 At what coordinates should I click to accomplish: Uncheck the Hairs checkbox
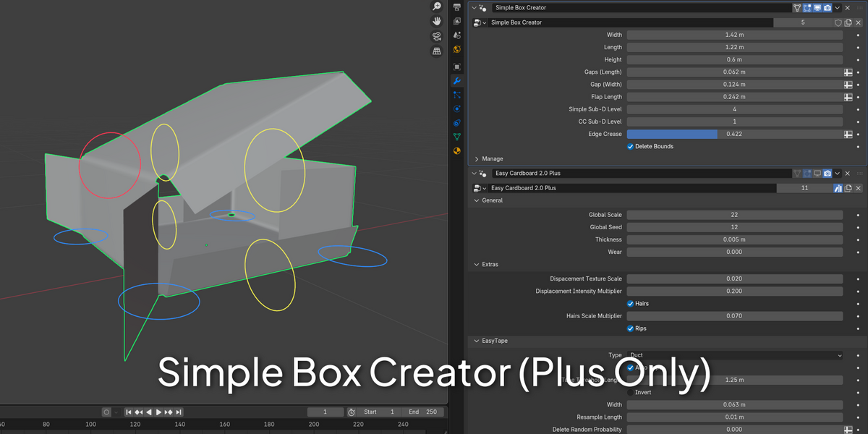click(x=631, y=304)
